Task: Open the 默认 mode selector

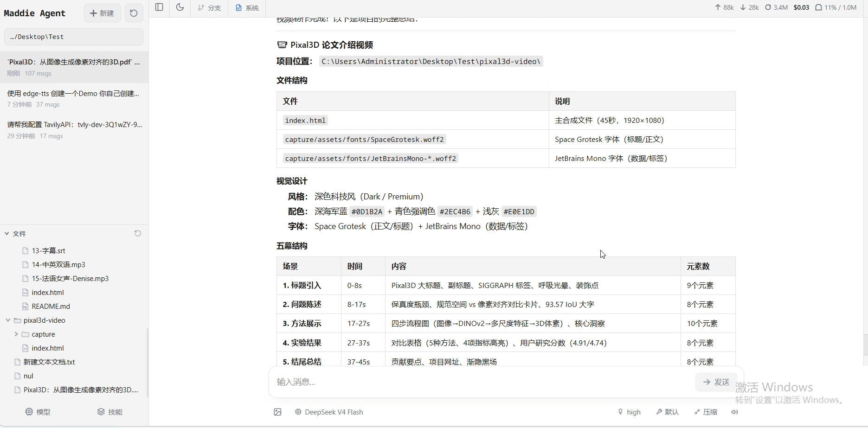Action: point(667,412)
